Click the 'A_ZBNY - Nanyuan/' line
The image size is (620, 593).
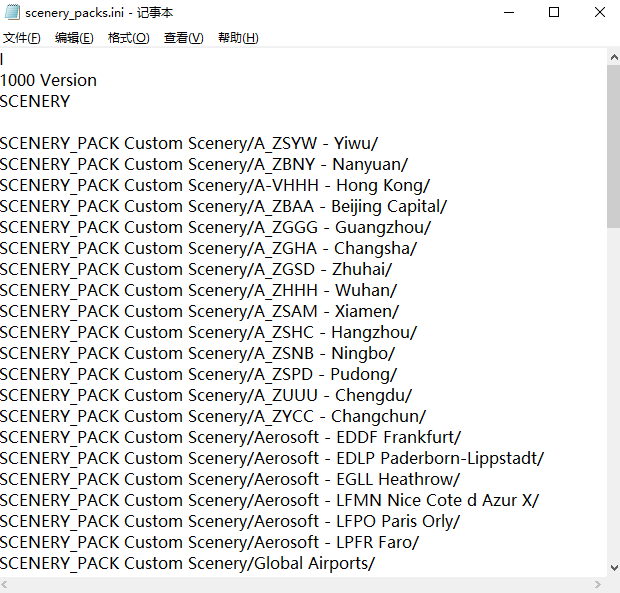pyautogui.click(x=204, y=164)
